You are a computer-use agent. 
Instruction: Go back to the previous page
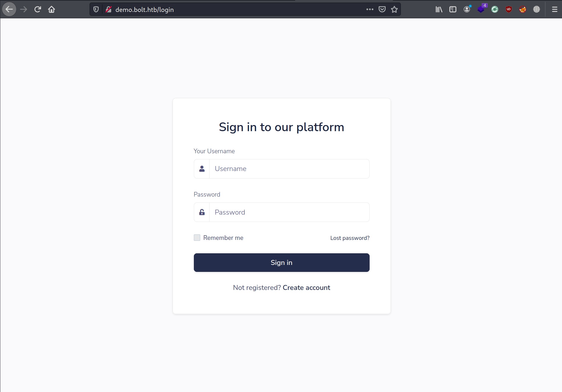pyautogui.click(x=9, y=10)
